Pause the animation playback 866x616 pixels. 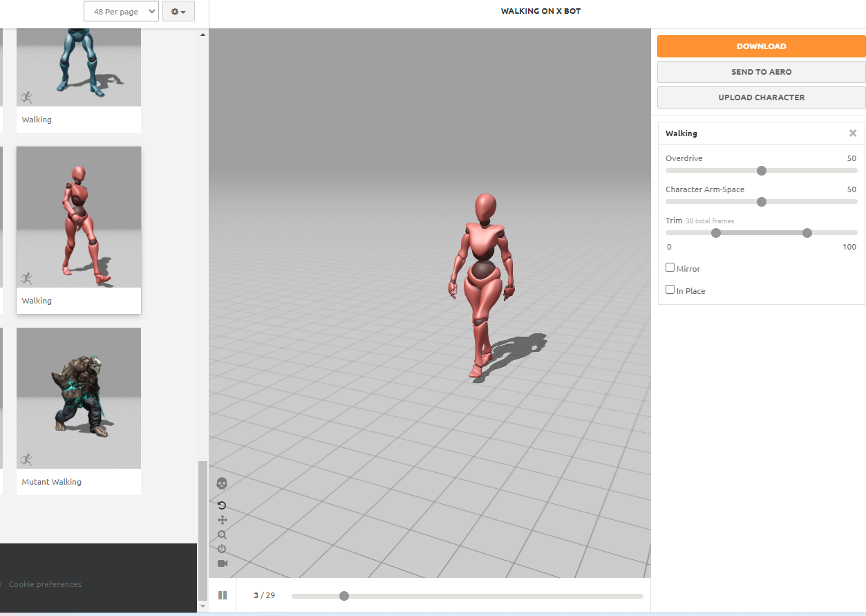click(223, 595)
